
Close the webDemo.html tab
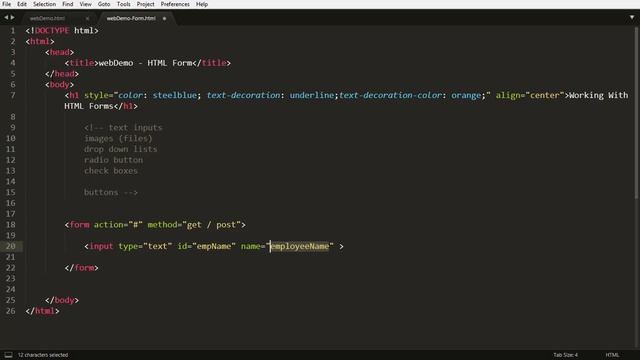click(87, 18)
